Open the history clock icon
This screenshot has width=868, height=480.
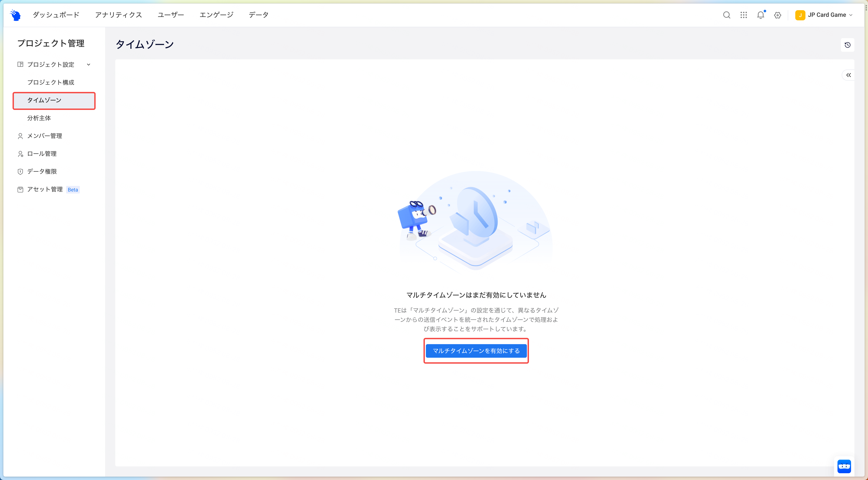(x=847, y=45)
